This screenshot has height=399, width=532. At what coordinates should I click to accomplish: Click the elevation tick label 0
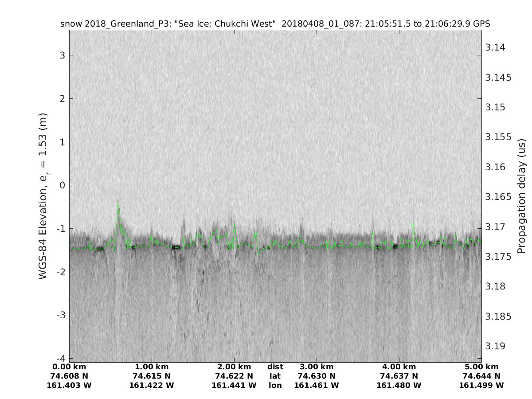point(63,185)
